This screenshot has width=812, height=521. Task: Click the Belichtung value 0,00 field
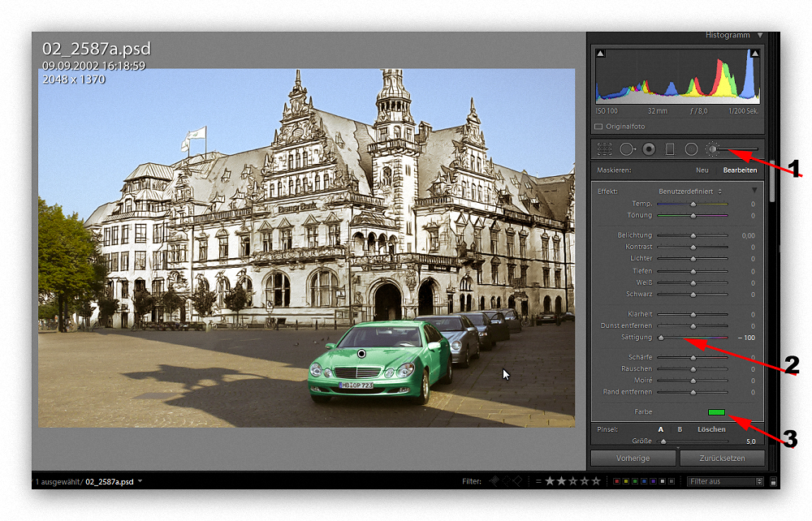click(x=749, y=236)
